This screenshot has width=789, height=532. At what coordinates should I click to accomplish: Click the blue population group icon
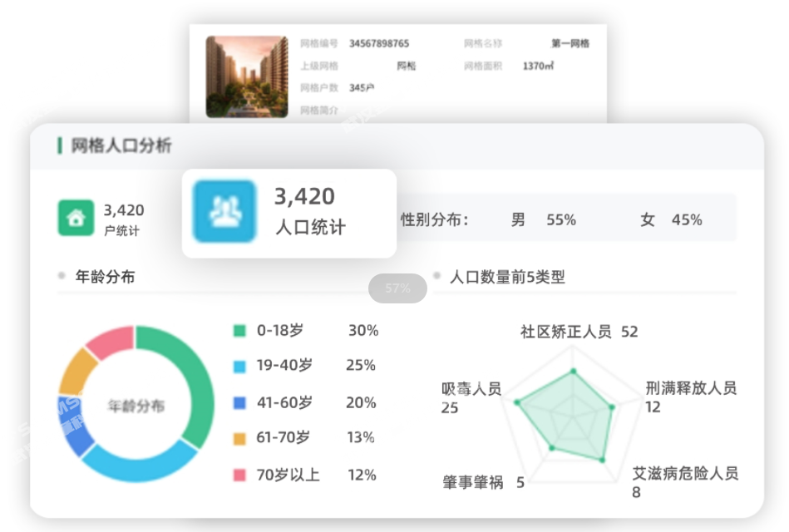(x=225, y=211)
